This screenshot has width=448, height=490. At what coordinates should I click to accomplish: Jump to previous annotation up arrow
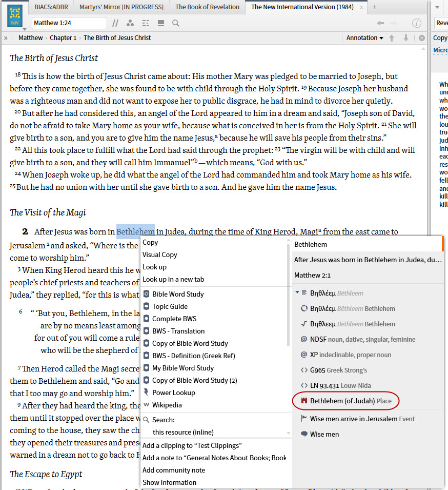tap(392, 38)
